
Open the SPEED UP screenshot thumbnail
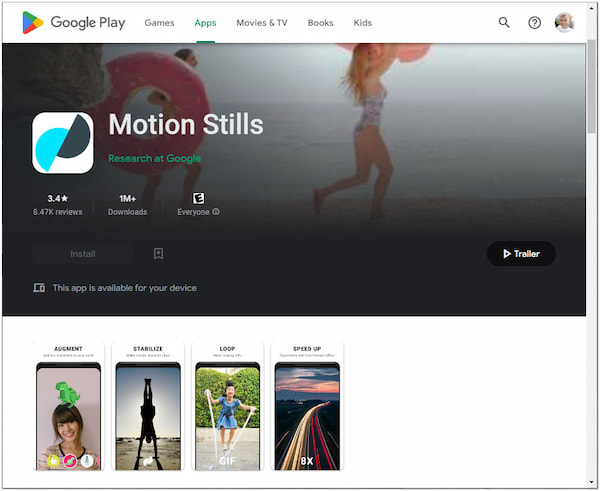click(307, 406)
